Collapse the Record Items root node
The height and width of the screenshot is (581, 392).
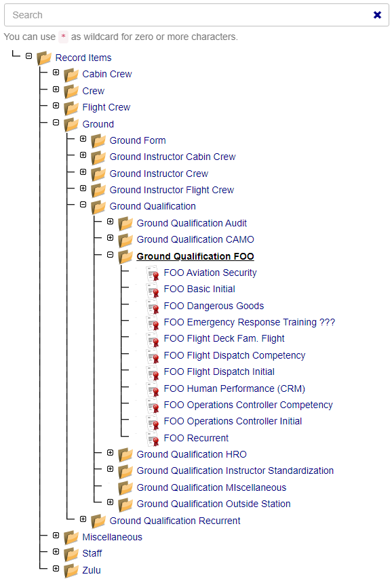coord(29,56)
